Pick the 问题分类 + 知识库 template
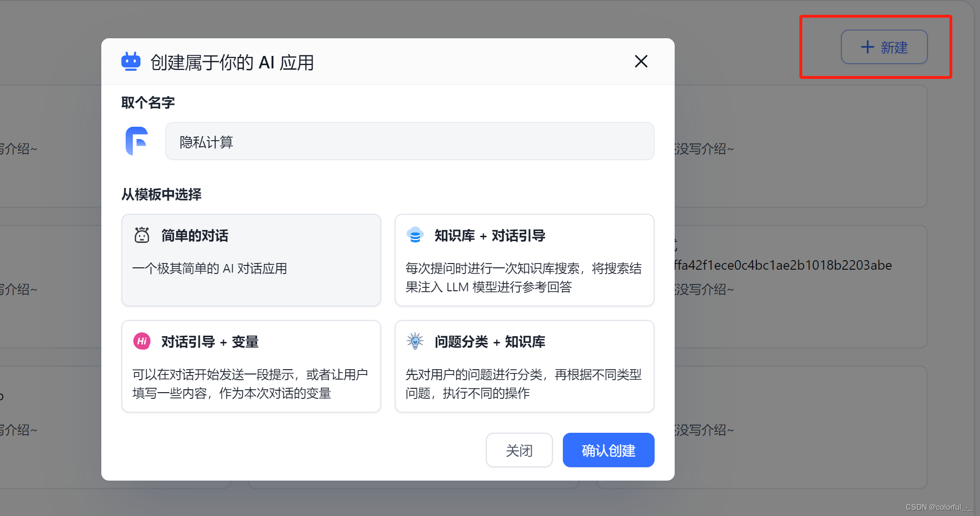 524,366
